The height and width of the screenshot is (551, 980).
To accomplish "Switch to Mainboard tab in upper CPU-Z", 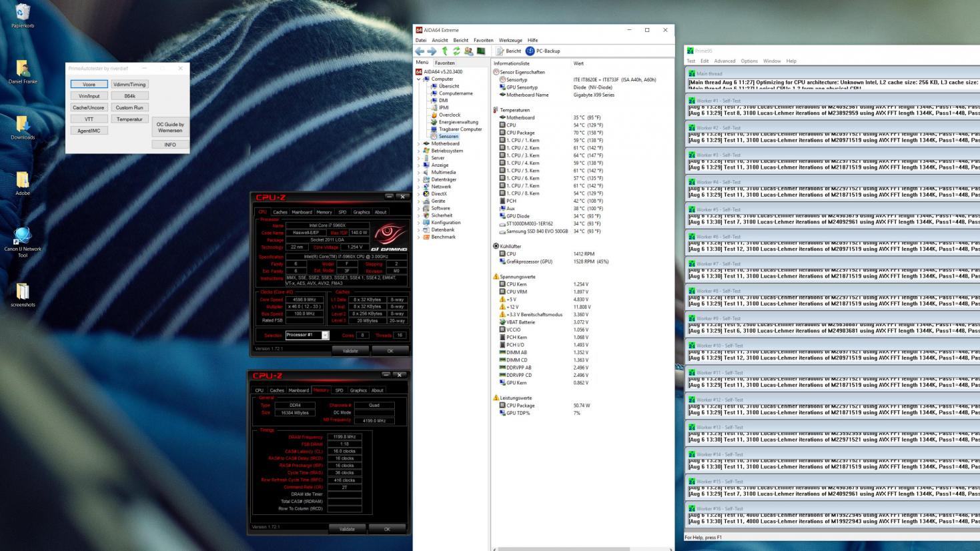I will coord(302,212).
